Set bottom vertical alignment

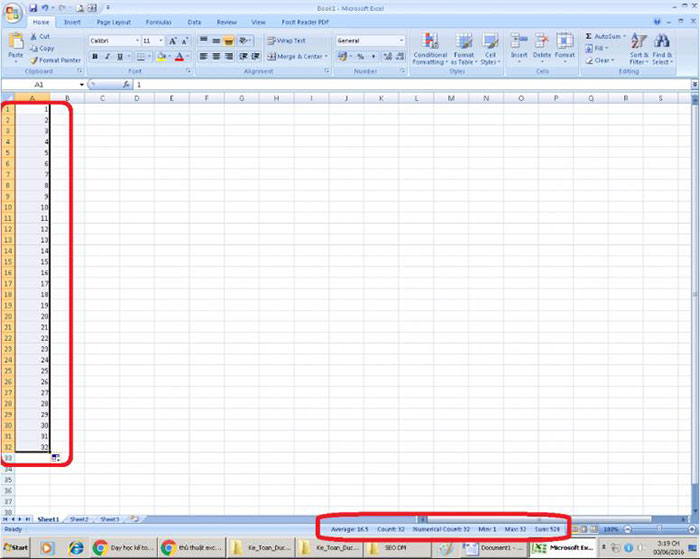tap(229, 41)
